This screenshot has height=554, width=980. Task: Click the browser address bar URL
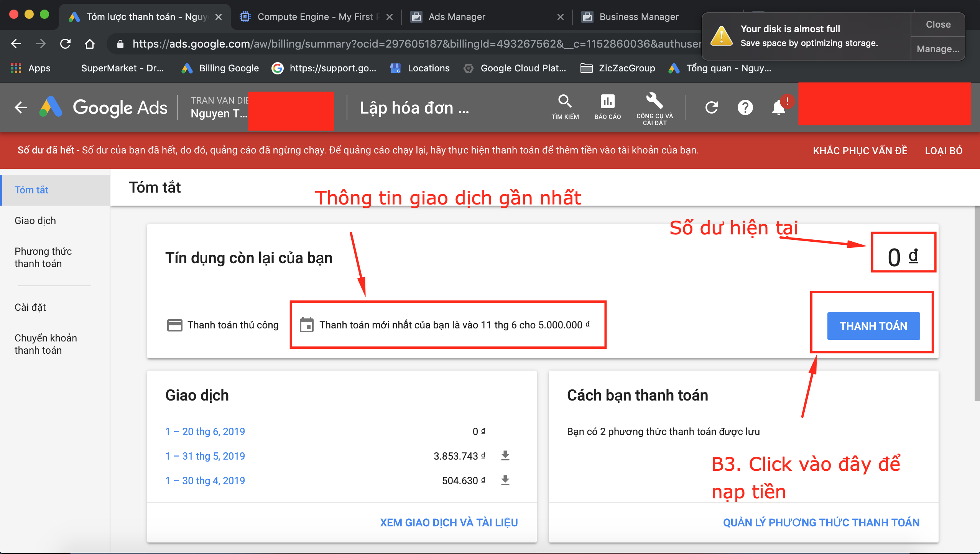(416, 44)
